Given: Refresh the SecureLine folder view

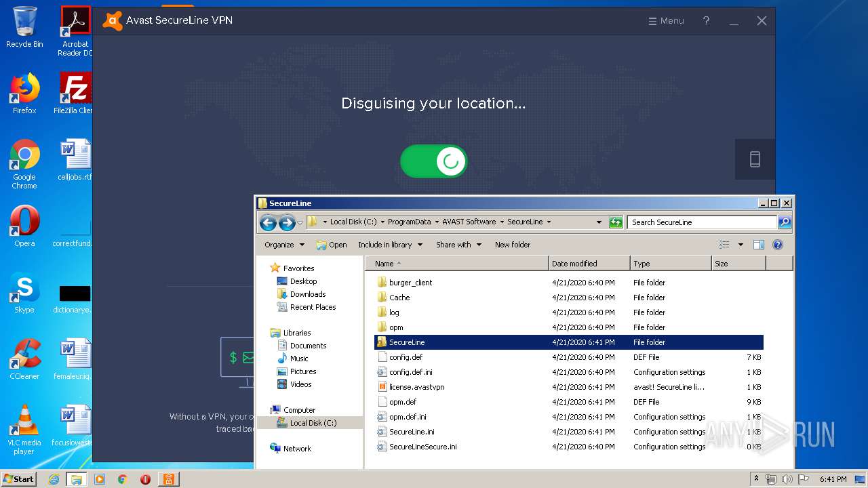Looking at the screenshot, I should tap(616, 222).
